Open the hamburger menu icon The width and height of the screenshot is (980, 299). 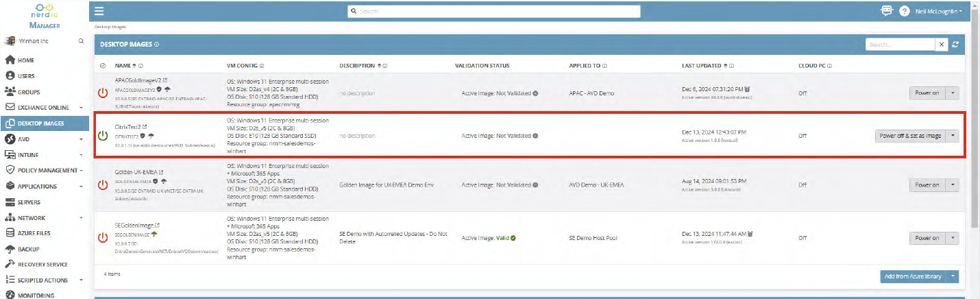99,11
